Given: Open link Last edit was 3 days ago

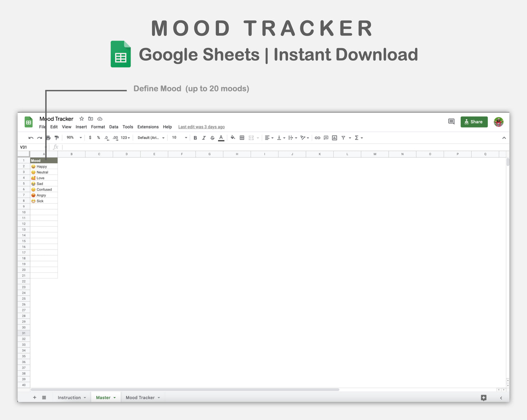Looking at the screenshot, I should pyautogui.click(x=201, y=127).
